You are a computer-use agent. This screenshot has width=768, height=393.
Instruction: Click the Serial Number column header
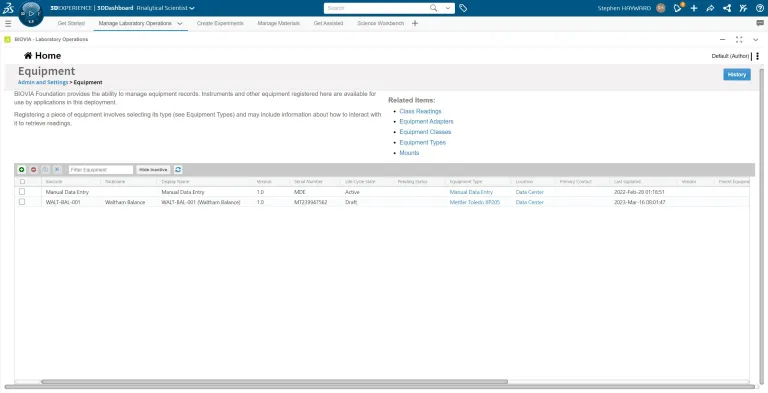(308, 182)
